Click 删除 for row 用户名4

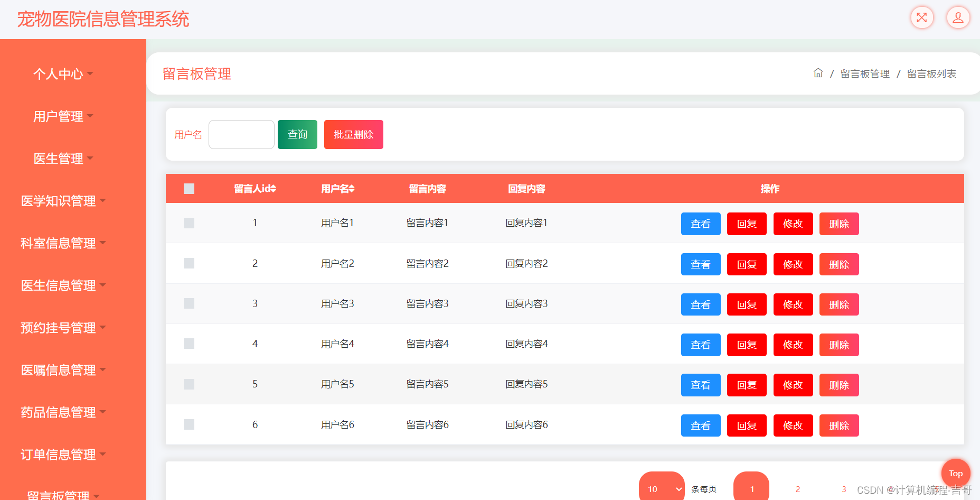(839, 345)
